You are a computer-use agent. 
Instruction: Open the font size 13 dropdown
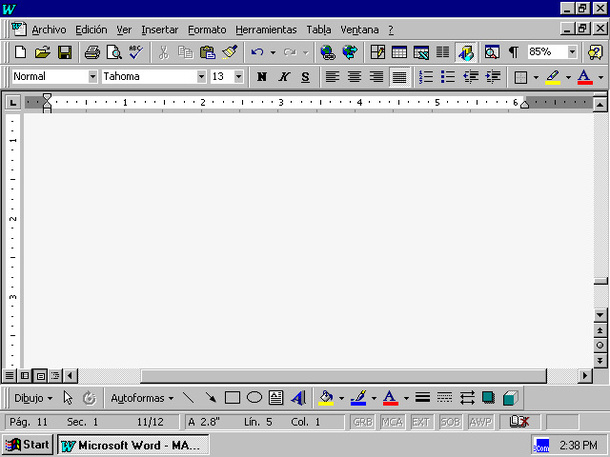point(238,77)
